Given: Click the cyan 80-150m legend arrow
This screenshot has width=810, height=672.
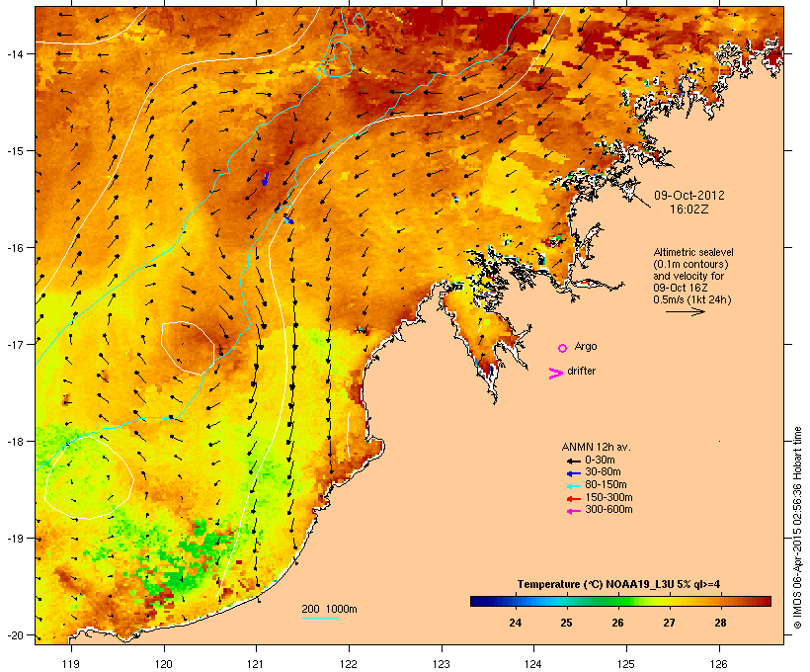Looking at the screenshot, I should [x=573, y=486].
